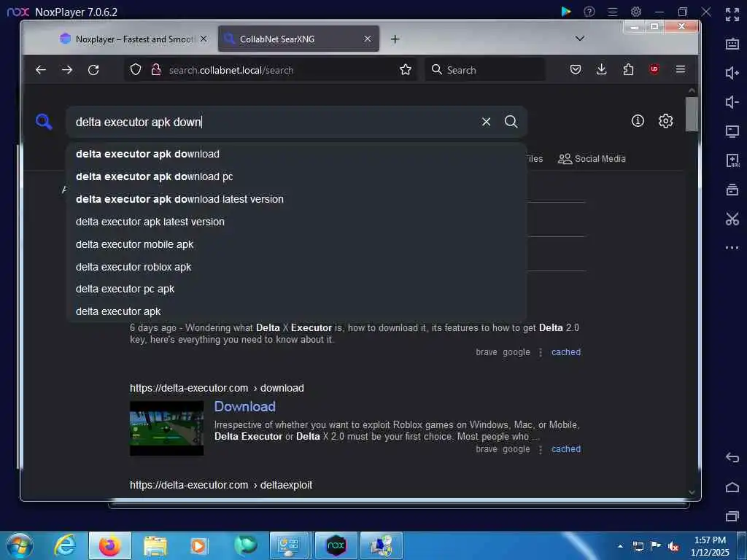Choose suggestion 'delta executor roblox apk'
The image size is (747, 560).
point(296,267)
